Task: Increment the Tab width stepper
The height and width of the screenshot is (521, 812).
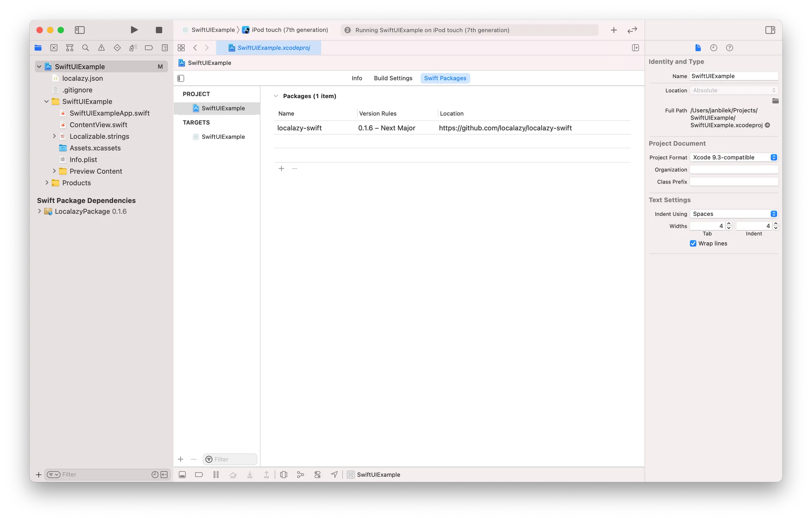Action: tap(729, 224)
